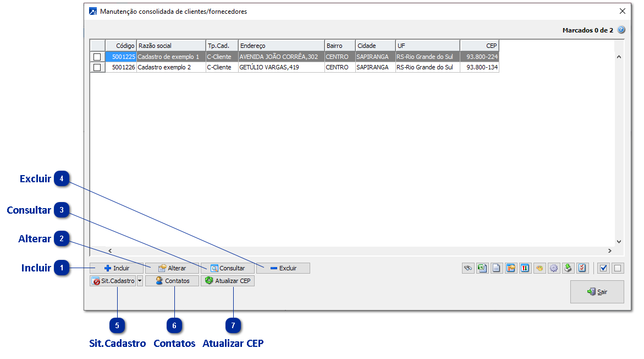The height and width of the screenshot is (359, 644).
Task: Click the vertical scrollbar up arrow
Action: point(619,57)
